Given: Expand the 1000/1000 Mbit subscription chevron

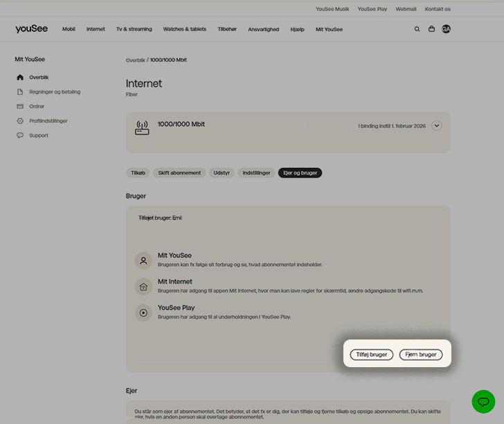Looking at the screenshot, I should (x=436, y=125).
